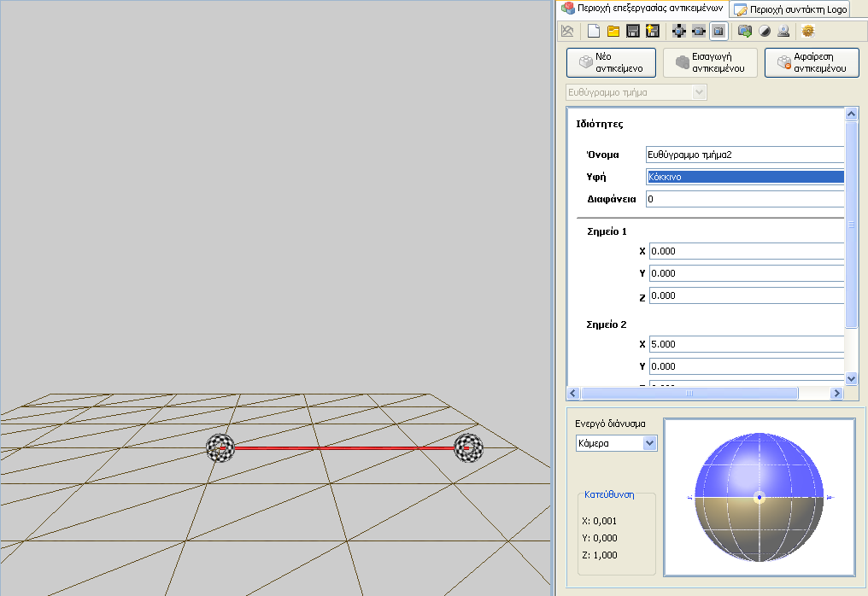Click the blue upper hemisphere of sphere
This screenshot has width=868, height=596.
[x=759, y=465]
